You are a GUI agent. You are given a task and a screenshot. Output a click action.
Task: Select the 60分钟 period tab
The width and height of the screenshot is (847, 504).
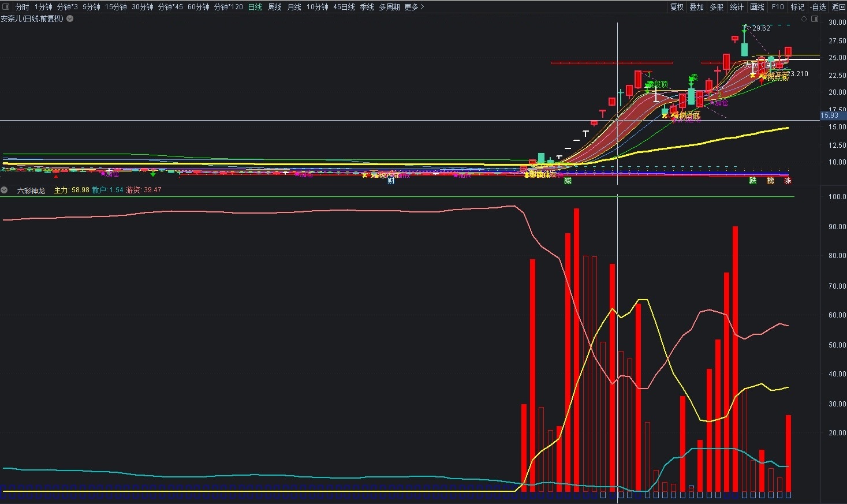(199, 7)
